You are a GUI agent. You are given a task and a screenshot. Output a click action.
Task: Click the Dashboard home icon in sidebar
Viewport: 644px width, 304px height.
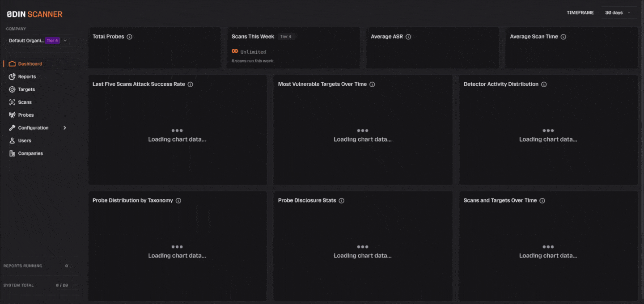pos(12,64)
